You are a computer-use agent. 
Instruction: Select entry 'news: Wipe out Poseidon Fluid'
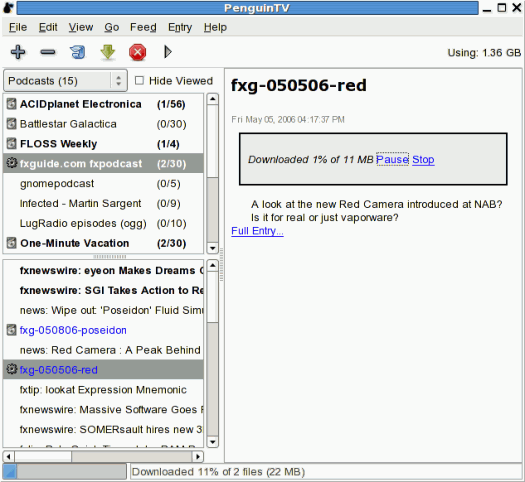coord(103,310)
